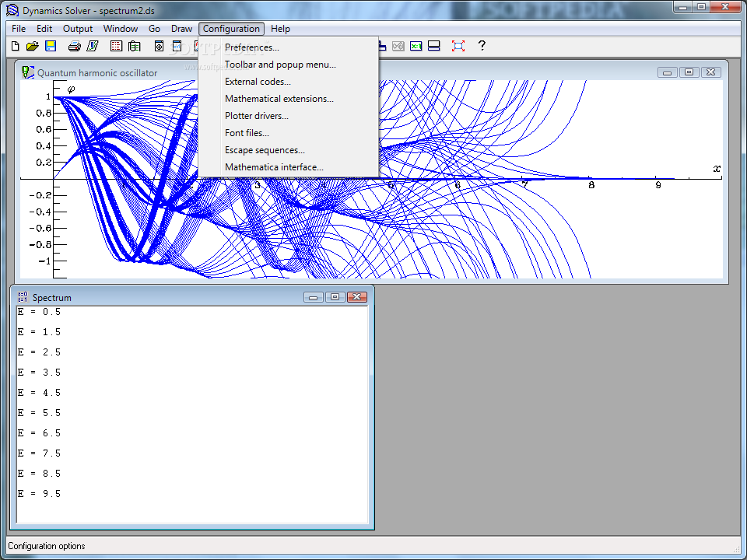Minimize the Spectrum window
747x560 pixels.
click(x=313, y=297)
